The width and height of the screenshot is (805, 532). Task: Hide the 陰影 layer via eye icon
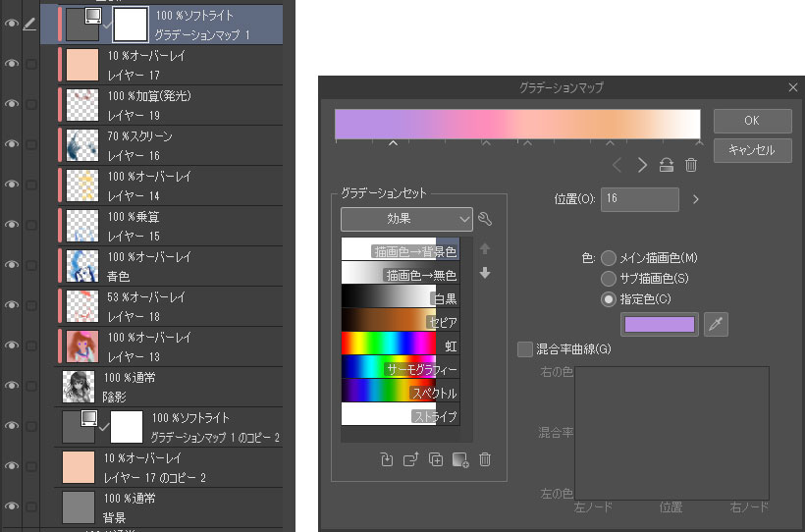[x=12, y=385]
